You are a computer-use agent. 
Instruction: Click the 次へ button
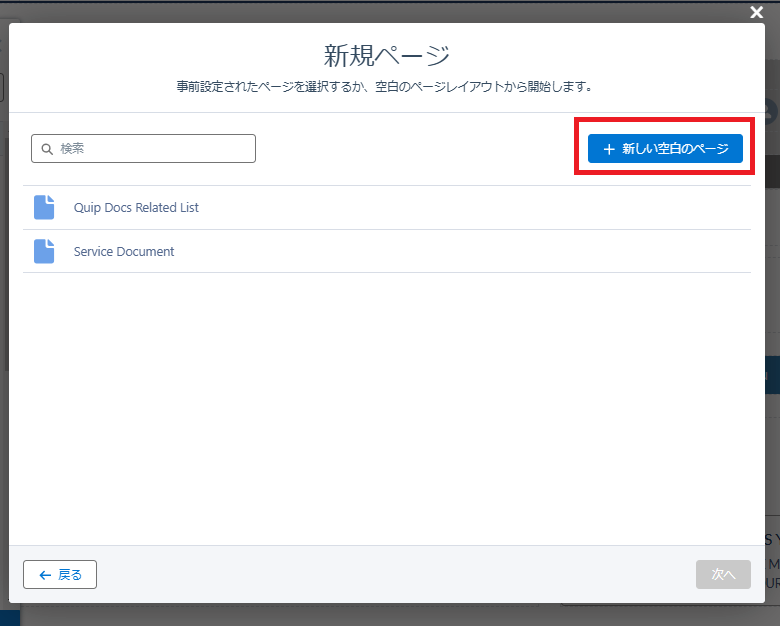723,575
